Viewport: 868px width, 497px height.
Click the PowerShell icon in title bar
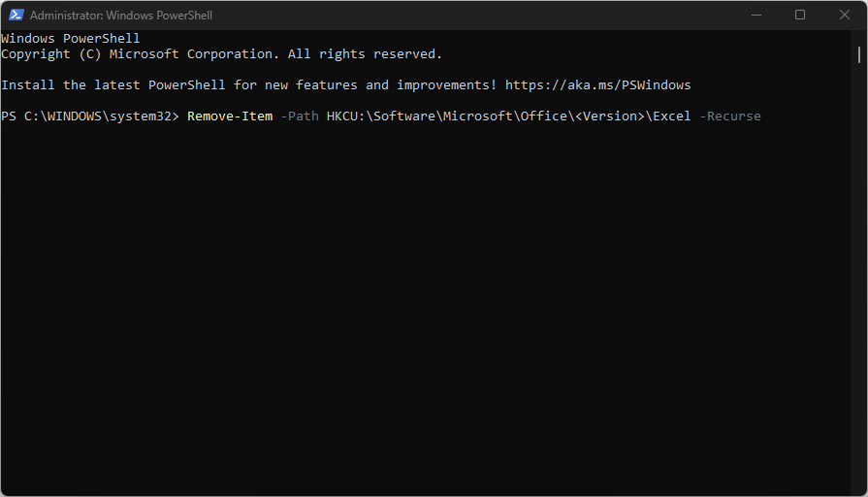16,16
